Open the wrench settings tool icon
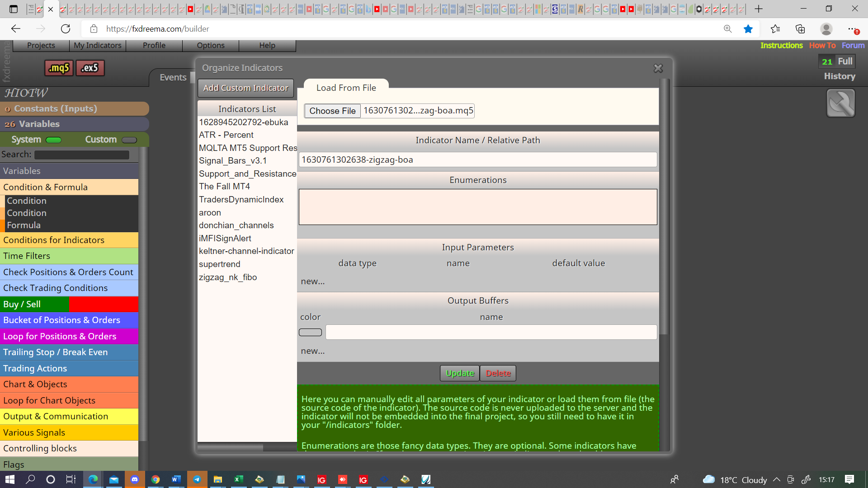868x488 pixels. click(840, 103)
